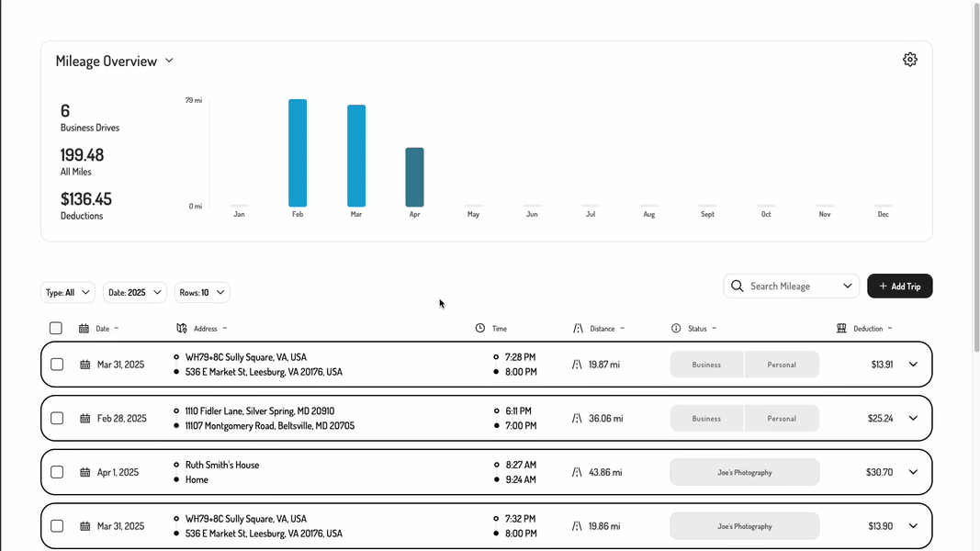
Task: Click the Add Trip button
Action: pyautogui.click(x=899, y=286)
